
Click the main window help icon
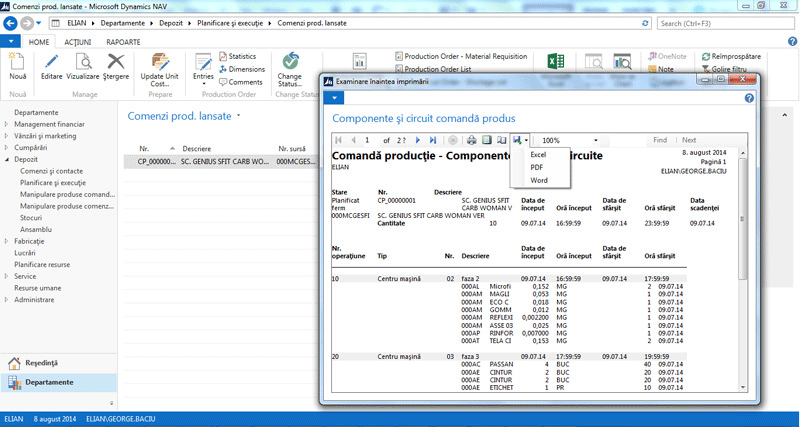pos(792,42)
